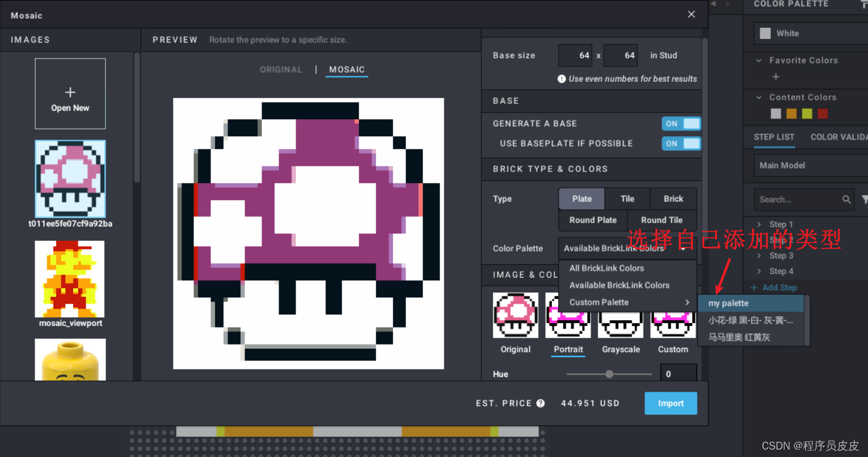This screenshot has width=868, height=457.
Task: Select the Round Plate type
Action: 593,220
